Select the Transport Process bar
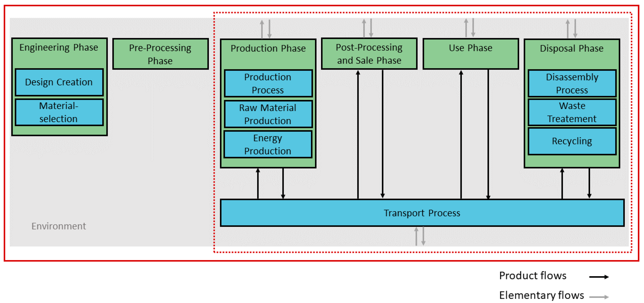644x303 pixels. tap(422, 213)
